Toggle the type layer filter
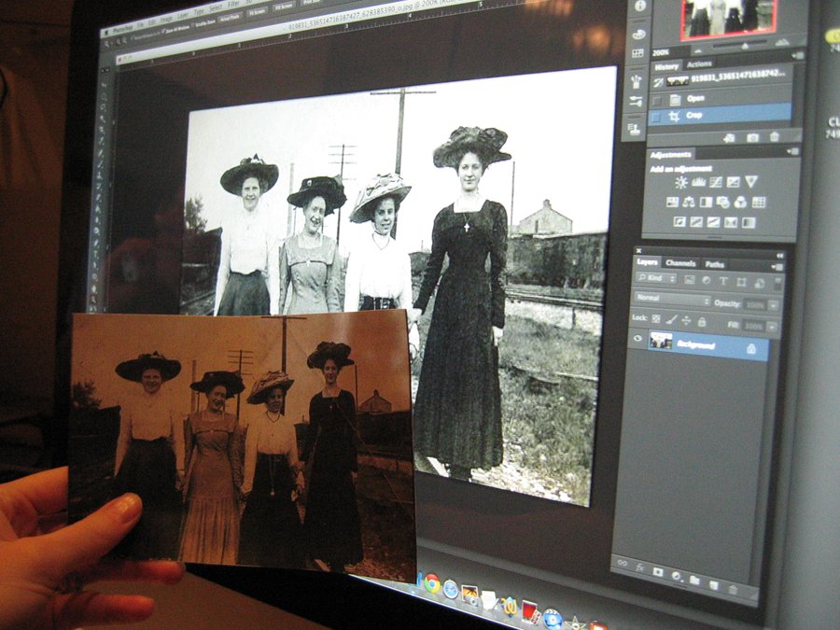 (723, 281)
